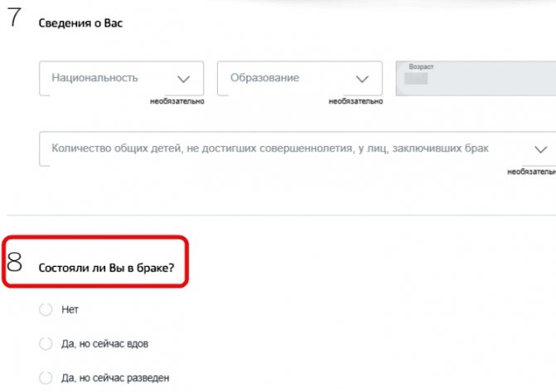Screen dimensions: 556x392
Task: Click 'необязательно' label under Национальность
Action: 176,102
